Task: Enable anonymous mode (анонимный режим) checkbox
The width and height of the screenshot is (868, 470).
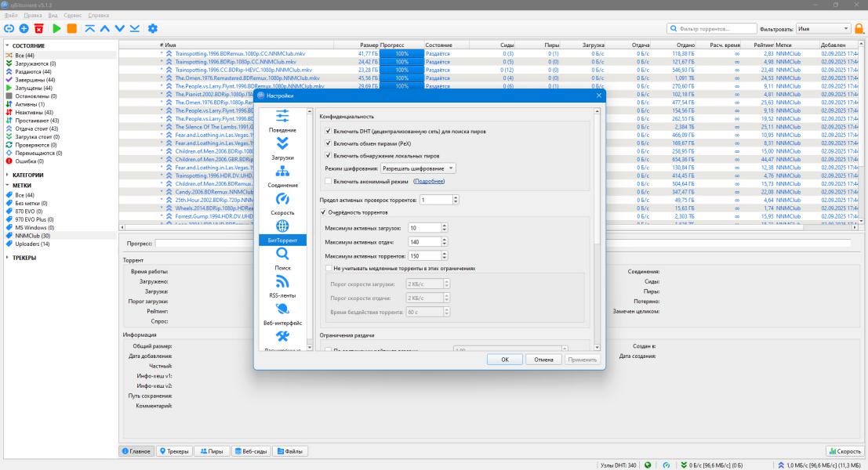Action: tap(328, 181)
